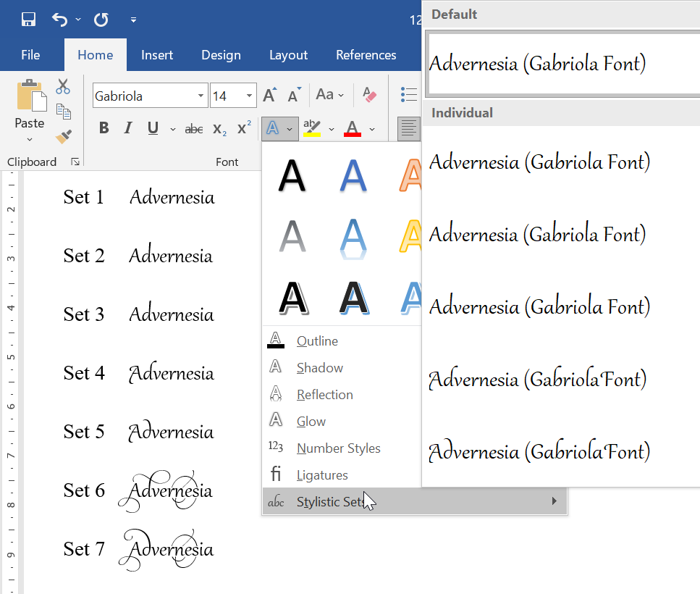The image size is (700, 594).
Task: Click the bullets list icon
Action: click(x=408, y=95)
